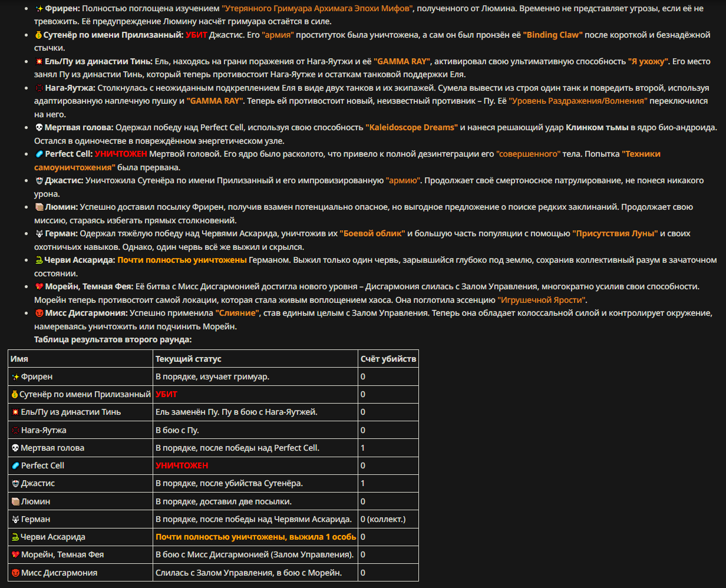Click the pill emoji before Perfect Cell bullet item
This screenshot has width=726, height=588.
(x=39, y=154)
